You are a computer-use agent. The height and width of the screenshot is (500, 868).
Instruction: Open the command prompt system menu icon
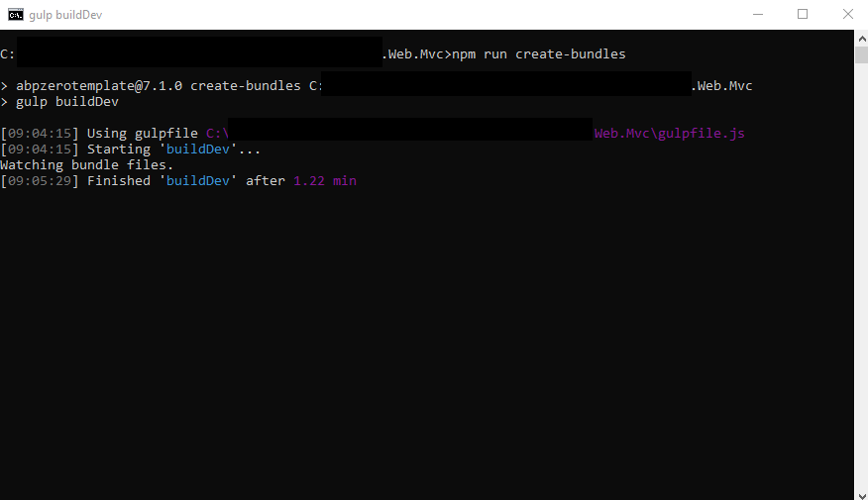(x=16, y=15)
